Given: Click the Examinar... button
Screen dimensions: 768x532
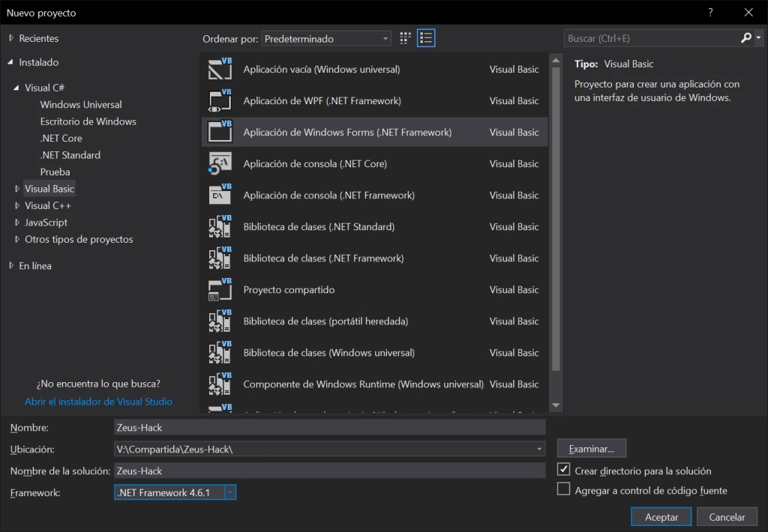Looking at the screenshot, I should pos(592,449).
